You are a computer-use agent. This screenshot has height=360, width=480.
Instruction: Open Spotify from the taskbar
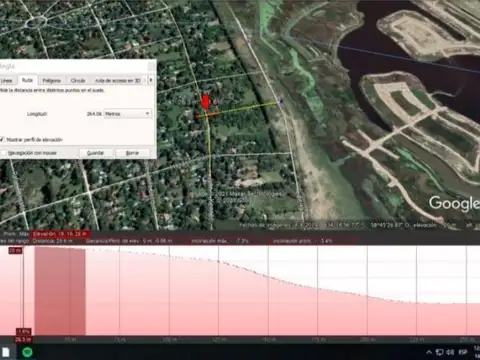tap(27, 352)
